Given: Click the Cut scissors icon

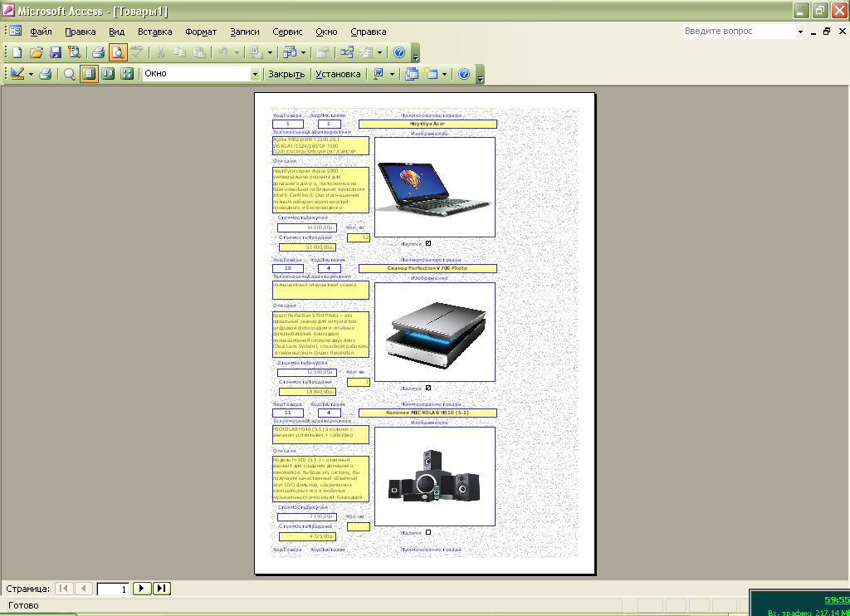Looking at the screenshot, I should [x=160, y=52].
